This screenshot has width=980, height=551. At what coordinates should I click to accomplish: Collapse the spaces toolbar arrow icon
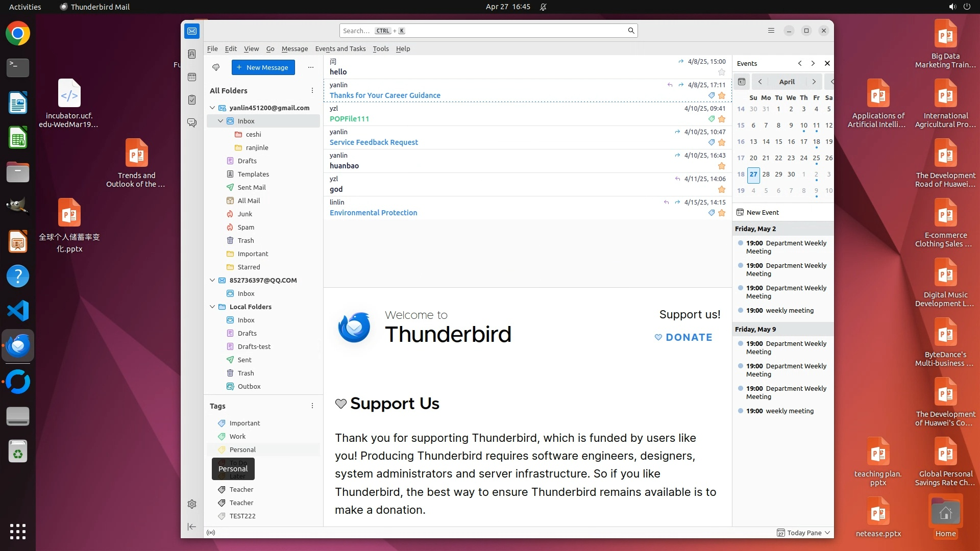tap(192, 527)
